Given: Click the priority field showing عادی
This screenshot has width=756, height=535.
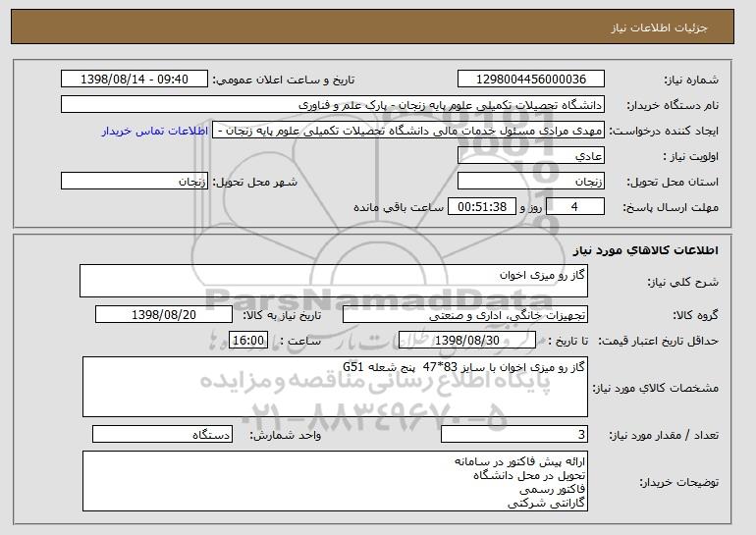Looking at the screenshot, I should [531, 156].
